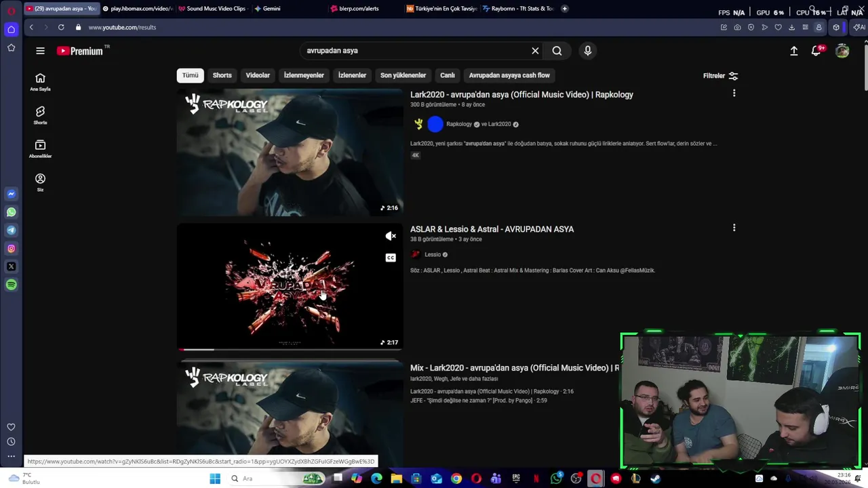Open the Opera sidebar three-dots settings
The width and height of the screenshot is (868, 488).
click(x=11, y=456)
